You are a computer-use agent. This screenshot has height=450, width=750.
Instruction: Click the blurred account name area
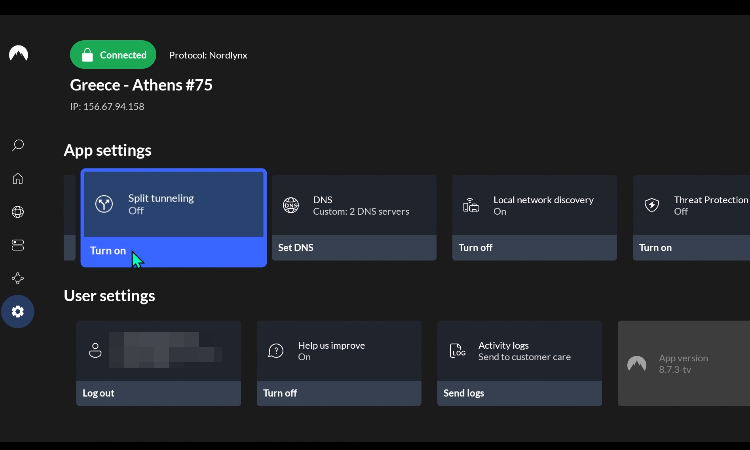[x=165, y=350]
